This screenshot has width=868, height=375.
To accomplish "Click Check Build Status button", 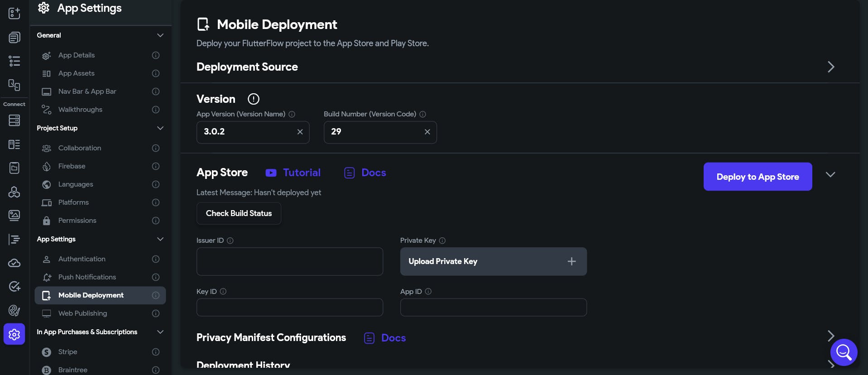I will pyautogui.click(x=239, y=213).
